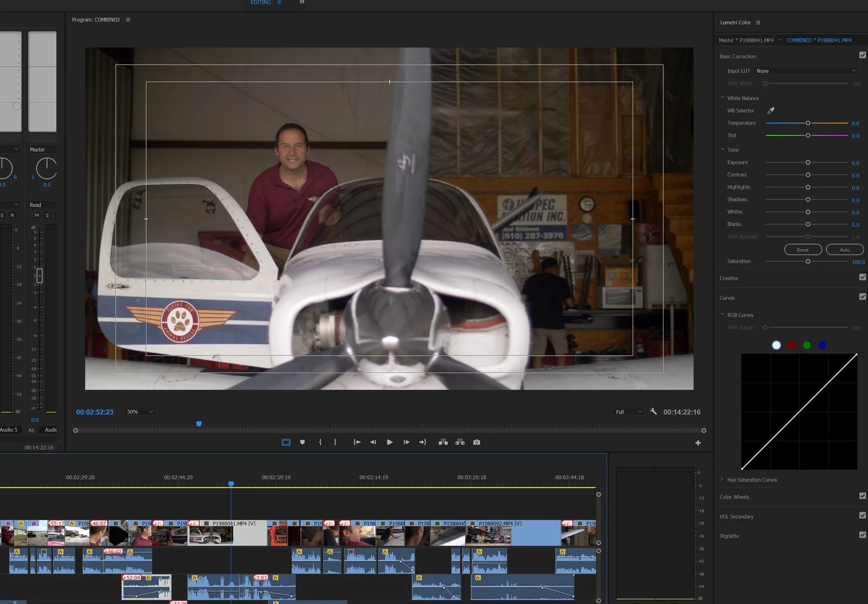Toggle safe margins button in Program monitor
The width and height of the screenshot is (868, 604).
286,442
